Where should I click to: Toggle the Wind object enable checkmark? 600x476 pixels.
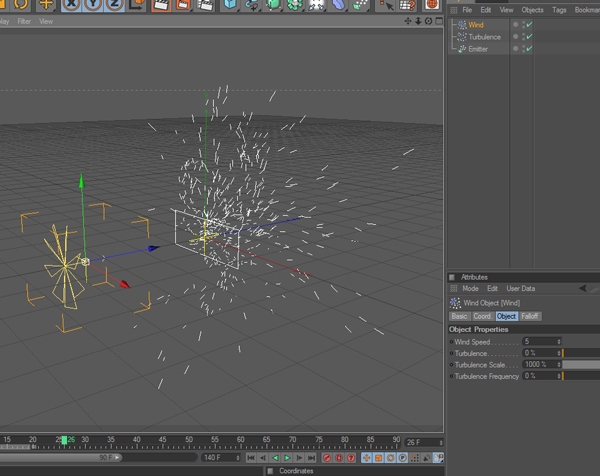coord(528,25)
